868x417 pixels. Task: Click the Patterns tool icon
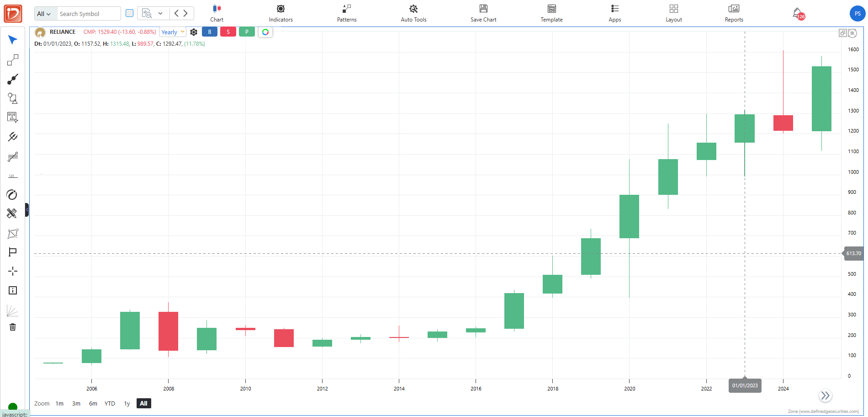[x=347, y=13]
